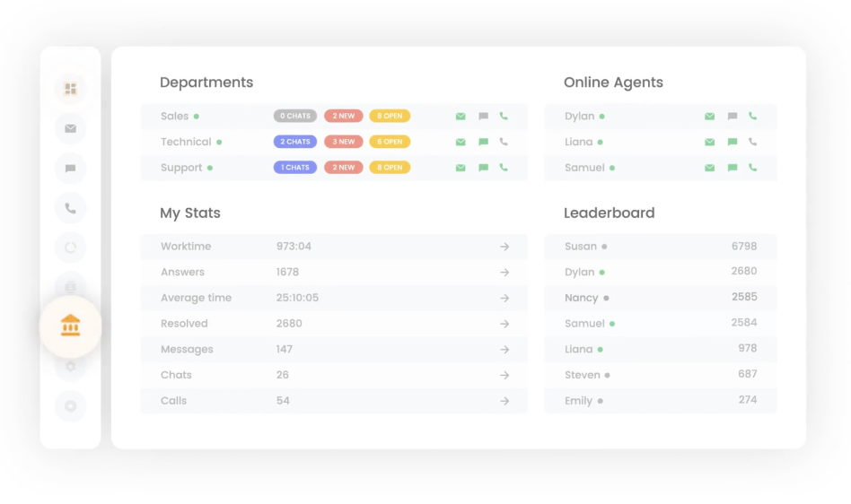The width and height of the screenshot is (851, 504).
Task: Select 'Susan' in the Leaderboard
Action: point(581,246)
